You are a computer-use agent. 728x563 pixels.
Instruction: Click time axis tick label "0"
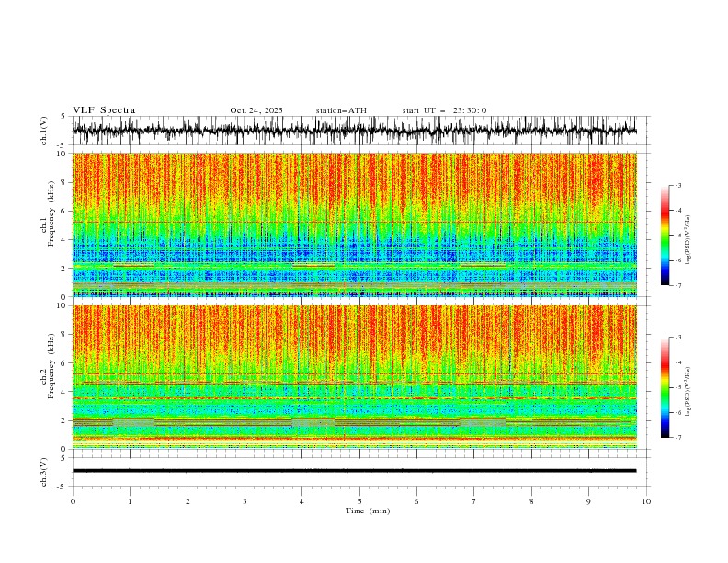click(73, 501)
